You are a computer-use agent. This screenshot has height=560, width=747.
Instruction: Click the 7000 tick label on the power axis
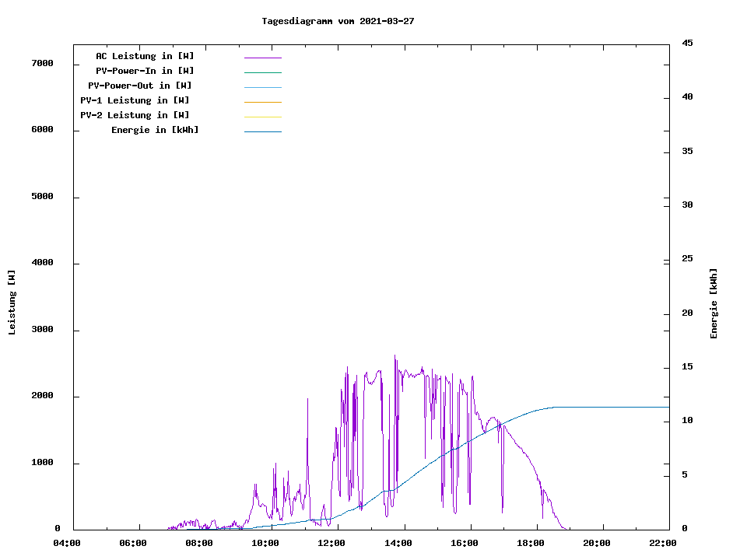point(41,64)
